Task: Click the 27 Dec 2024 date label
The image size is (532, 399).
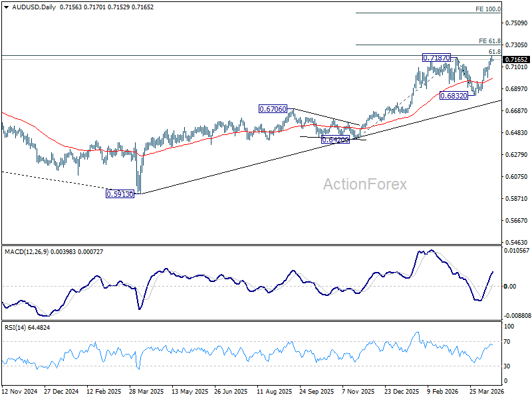Action: (61, 392)
